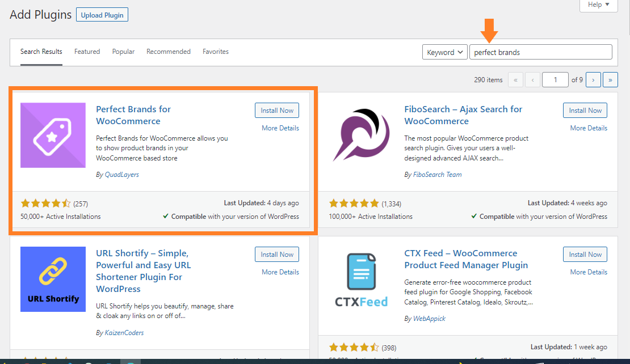The width and height of the screenshot is (630, 364).
Task: Open FiboSearch – Ajax Search title link
Action: coord(463,115)
